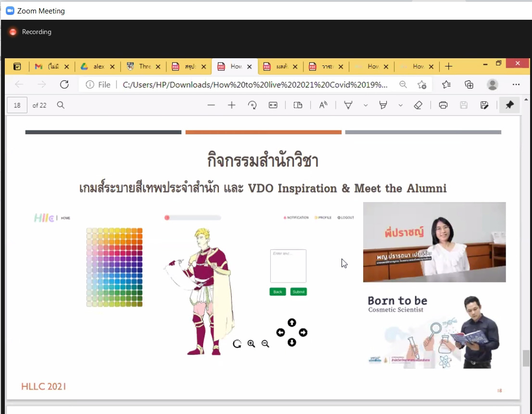Image resolution: width=532 pixels, height=414 pixels.
Task: Rotate the PDF page
Action: [x=253, y=105]
